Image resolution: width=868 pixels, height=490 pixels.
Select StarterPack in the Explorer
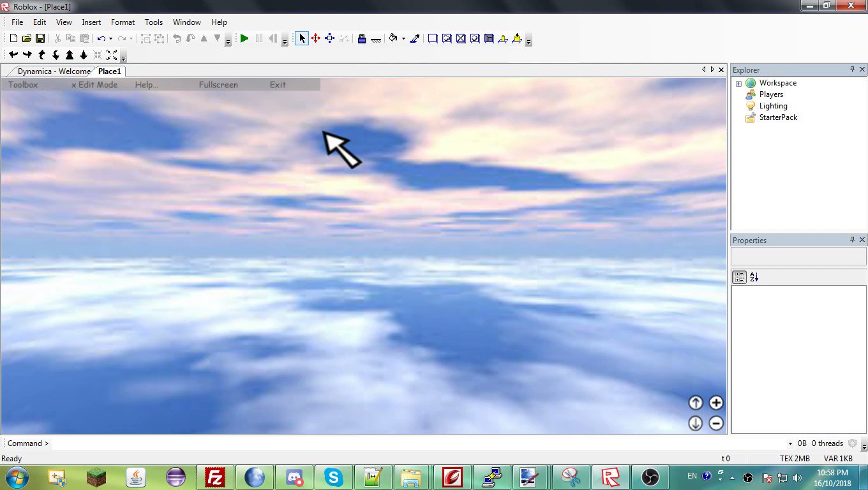tap(778, 117)
